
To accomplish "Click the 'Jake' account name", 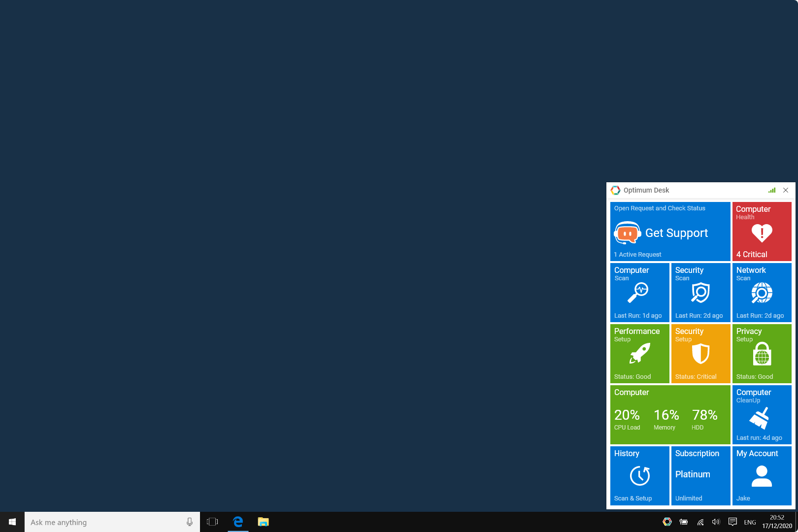I will (x=743, y=499).
